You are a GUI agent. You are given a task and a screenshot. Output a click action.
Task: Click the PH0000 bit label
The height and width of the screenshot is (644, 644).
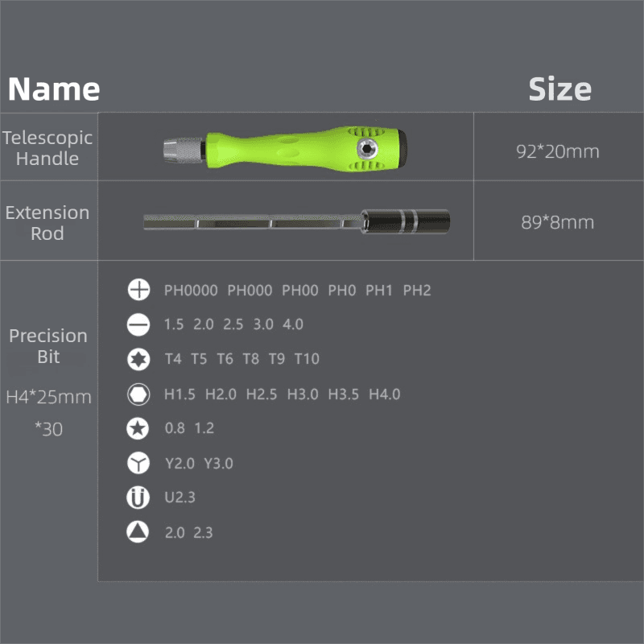(191, 291)
